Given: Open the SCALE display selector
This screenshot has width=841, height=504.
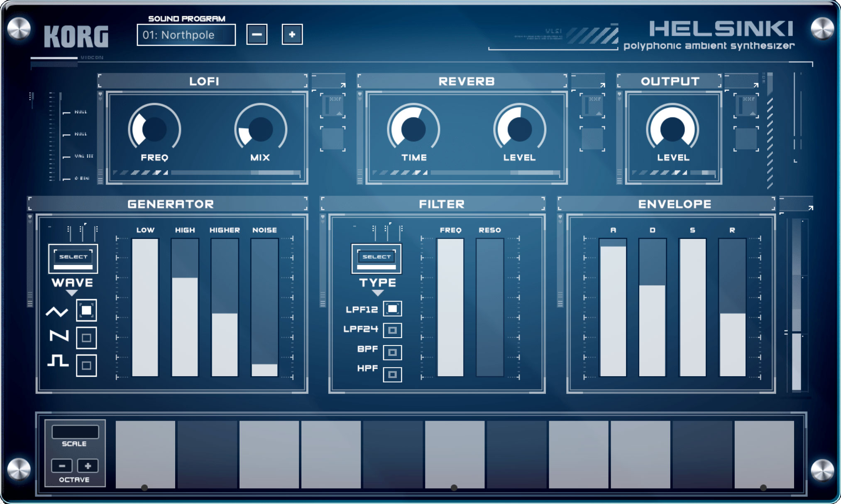Looking at the screenshot, I should [75, 432].
